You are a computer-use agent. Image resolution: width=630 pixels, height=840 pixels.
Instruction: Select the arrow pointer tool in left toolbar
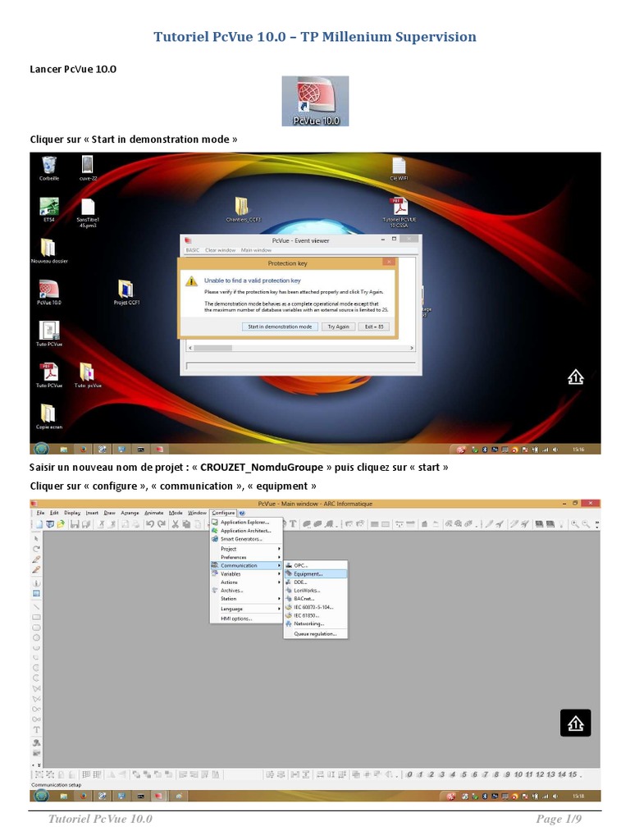tap(36, 538)
